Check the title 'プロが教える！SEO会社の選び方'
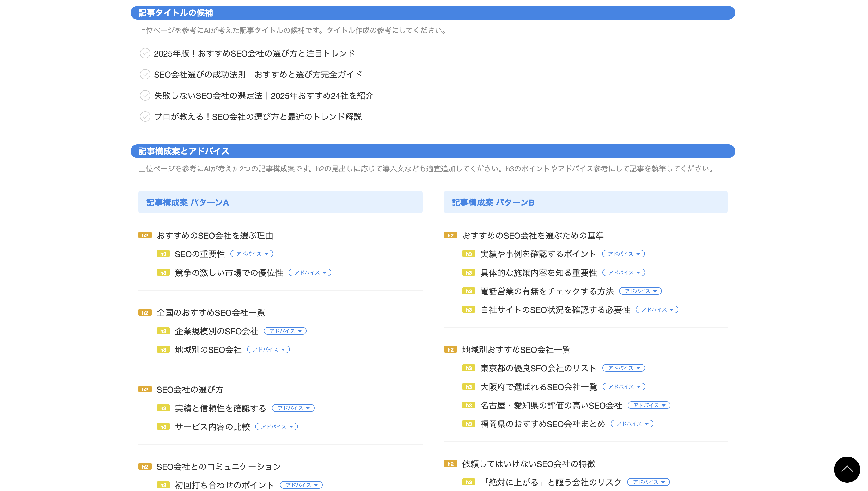The width and height of the screenshot is (868, 491). [x=145, y=117]
